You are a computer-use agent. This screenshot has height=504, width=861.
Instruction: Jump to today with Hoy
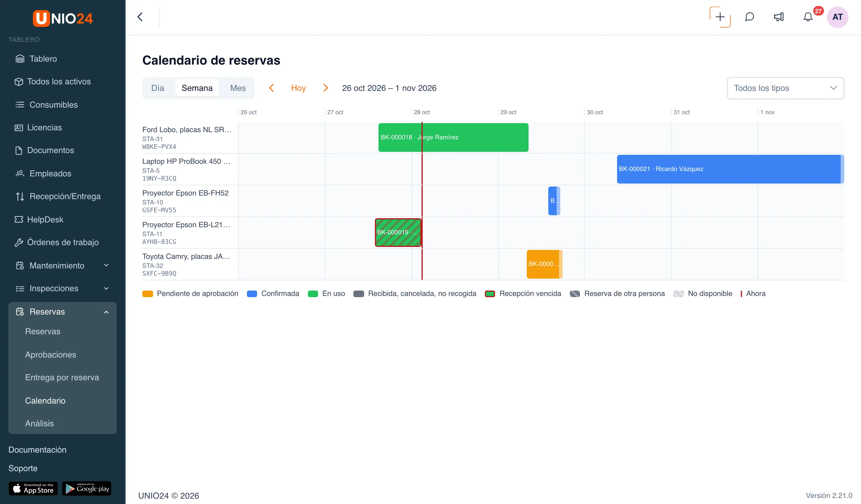[x=298, y=88]
